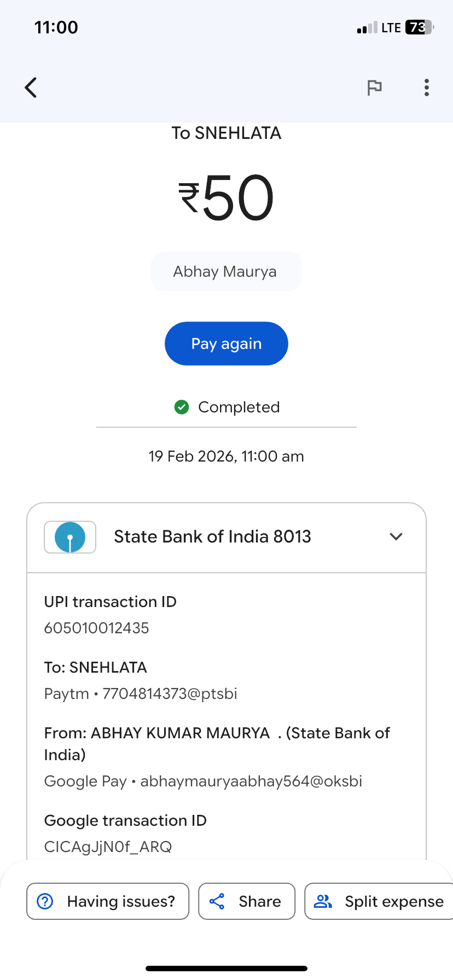The width and height of the screenshot is (453, 980).
Task: Tap the green Completed checkmark icon
Action: click(182, 407)
